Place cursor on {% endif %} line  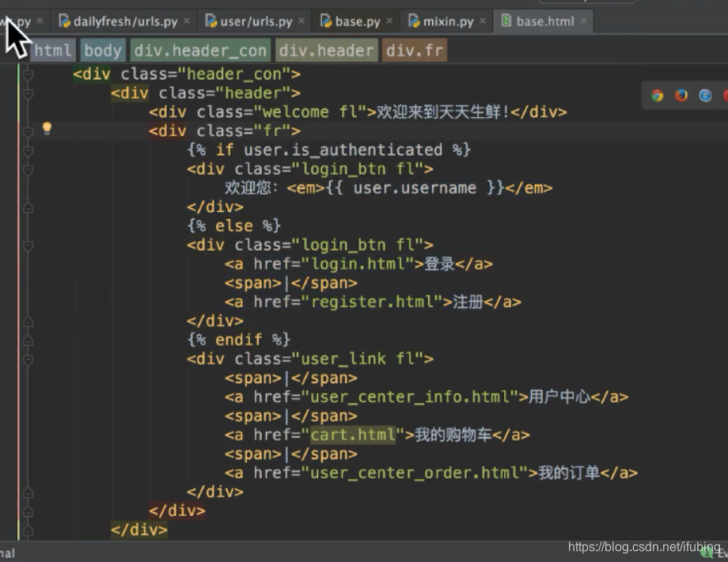(239, 340)
